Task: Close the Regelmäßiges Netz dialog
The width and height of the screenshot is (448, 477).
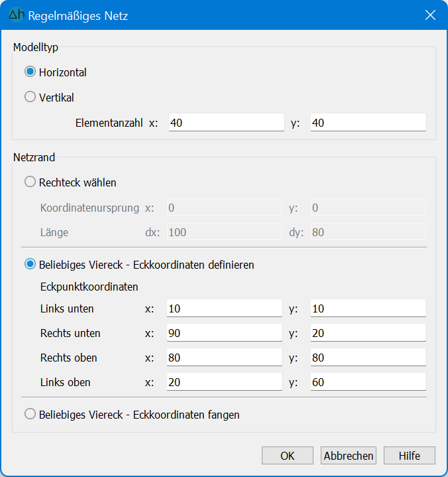Action: 430,15
